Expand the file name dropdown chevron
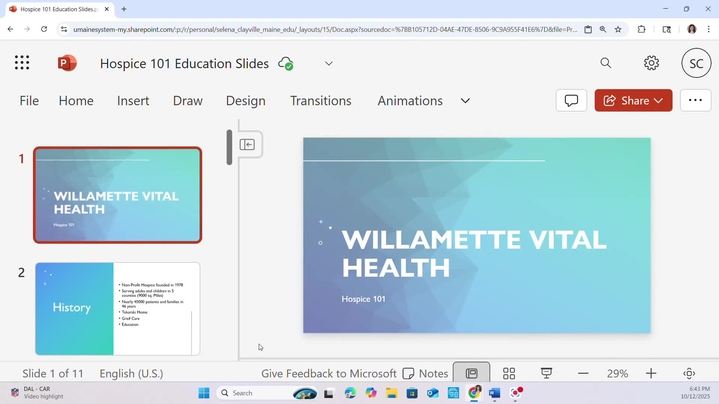The width and height of the screenshot is (719, 404). (x=328, y=63)
